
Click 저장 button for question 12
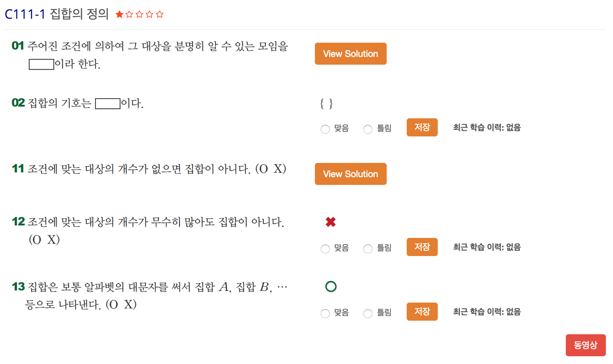pos(422,247)
